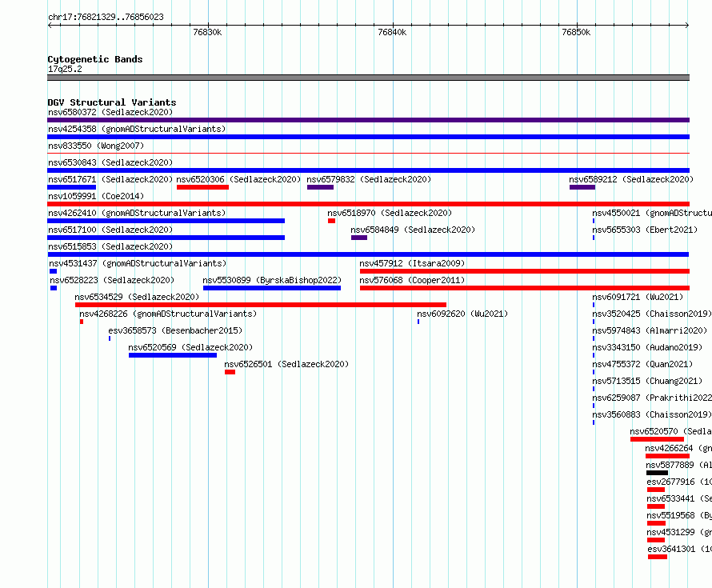
Task: Click the red nsv457912 (Itsara2009) bar
Action: 525,271
